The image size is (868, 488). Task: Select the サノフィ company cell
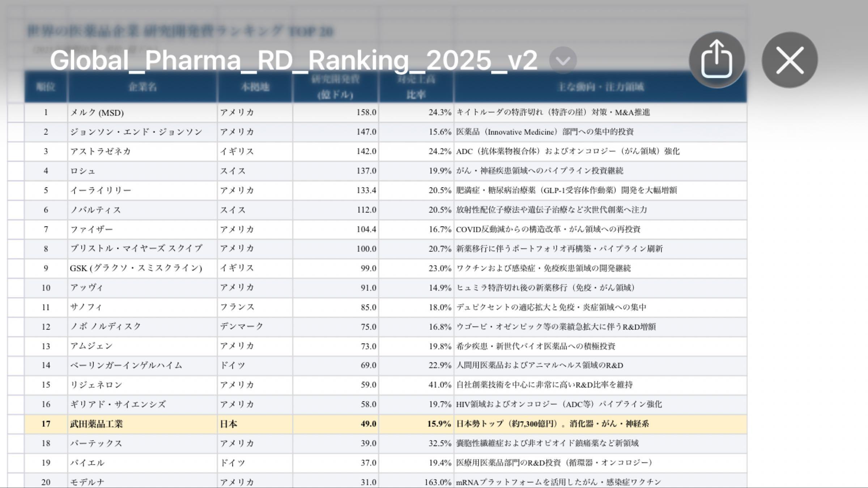pos(142,307)
